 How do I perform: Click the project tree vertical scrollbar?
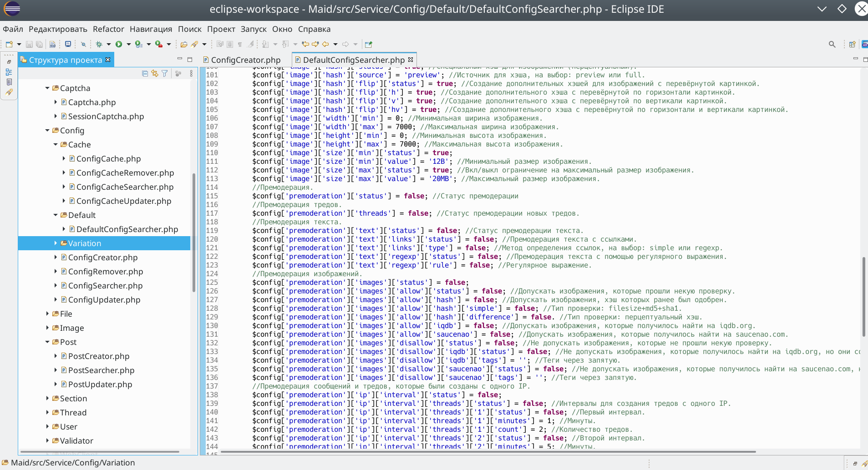tap(194, 232)
